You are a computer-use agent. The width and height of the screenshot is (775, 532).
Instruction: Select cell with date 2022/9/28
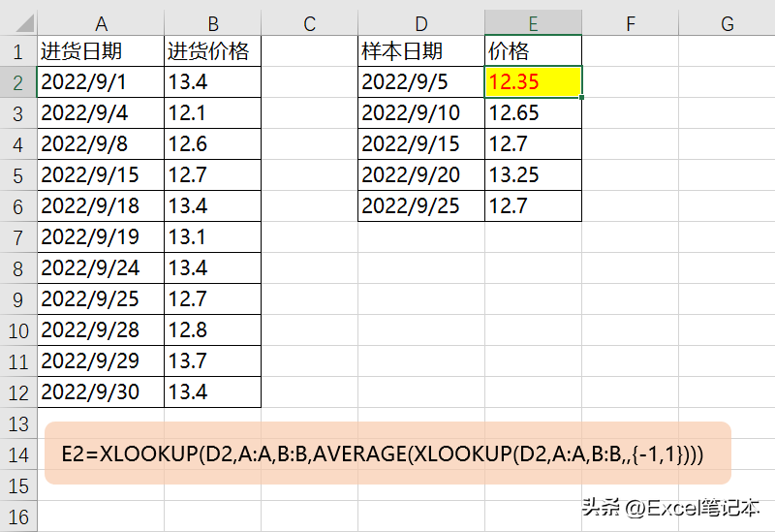pyautogui.click(x=101, y=330)
